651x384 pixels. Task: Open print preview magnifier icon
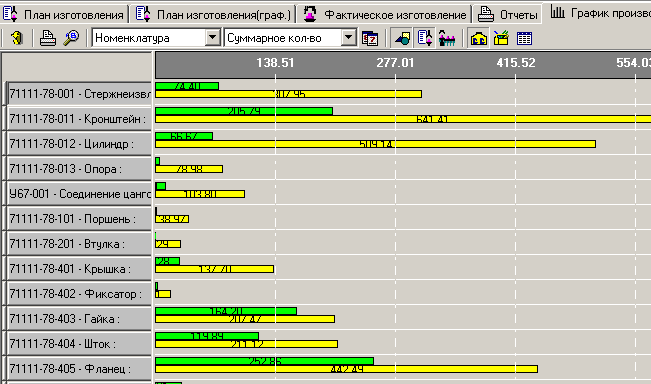coord(71,38)
